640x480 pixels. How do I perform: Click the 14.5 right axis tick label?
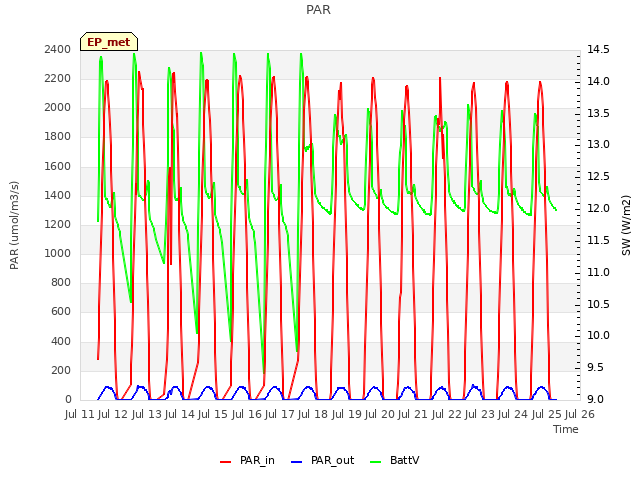coord(598,49)
